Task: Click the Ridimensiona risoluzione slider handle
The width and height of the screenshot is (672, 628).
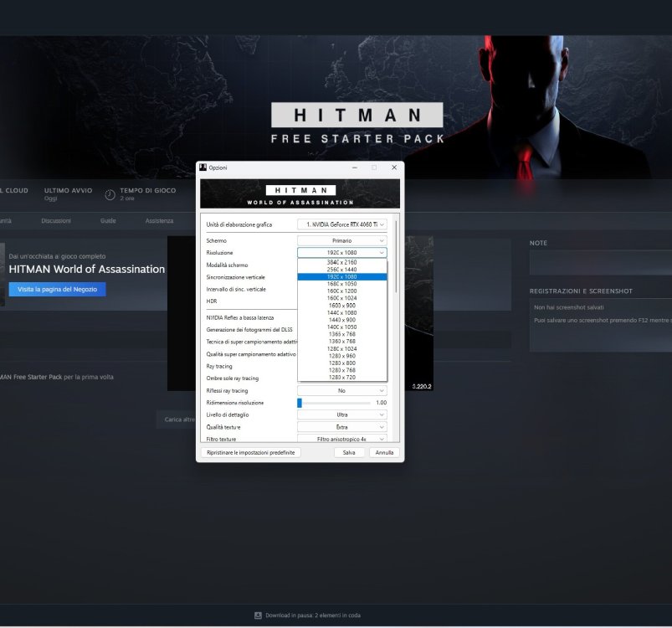Action: point(300,403)
